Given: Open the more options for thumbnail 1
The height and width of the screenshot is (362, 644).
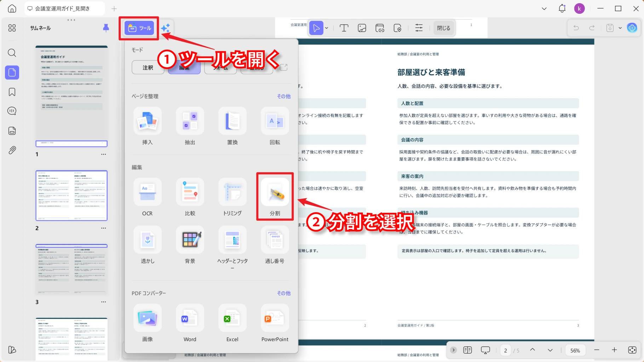Looking at the screenshot, I should [x=103, y=154].
